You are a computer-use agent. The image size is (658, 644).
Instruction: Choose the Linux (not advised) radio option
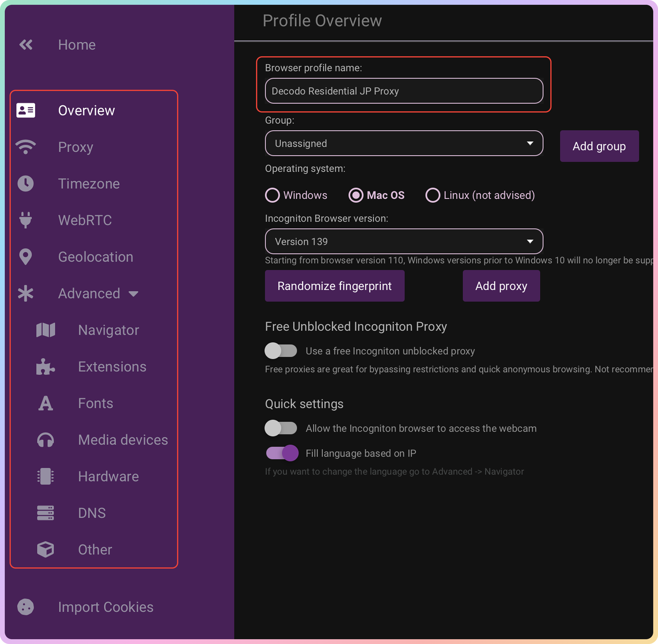point(432,195)
